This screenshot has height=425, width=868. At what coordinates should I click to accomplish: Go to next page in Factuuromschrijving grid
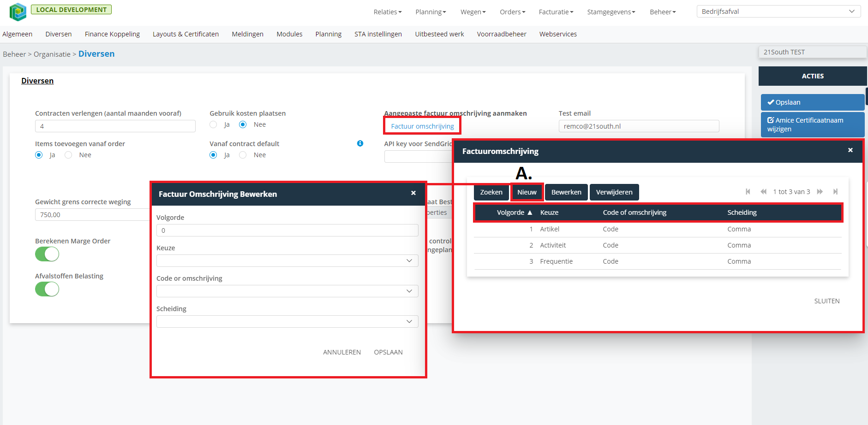820,192
